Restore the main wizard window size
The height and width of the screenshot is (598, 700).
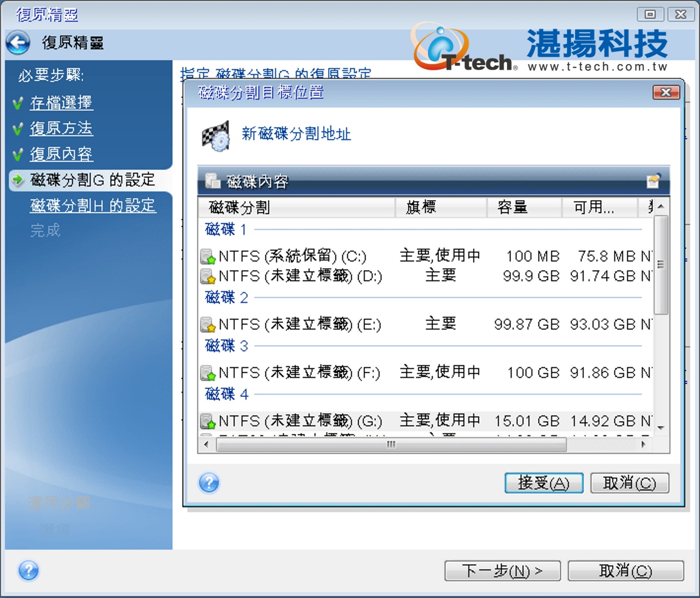pyautogui.click(x=650, y=14)
